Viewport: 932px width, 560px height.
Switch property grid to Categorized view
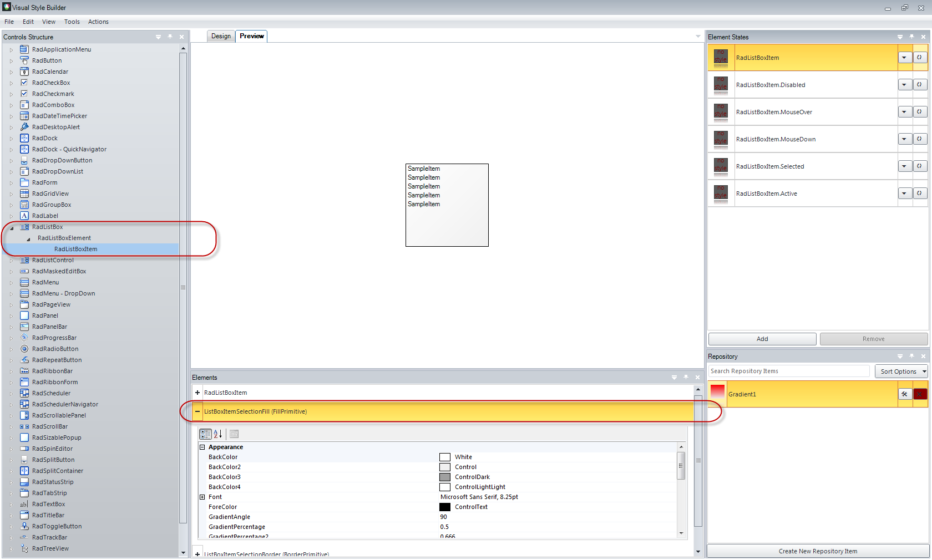205,434
